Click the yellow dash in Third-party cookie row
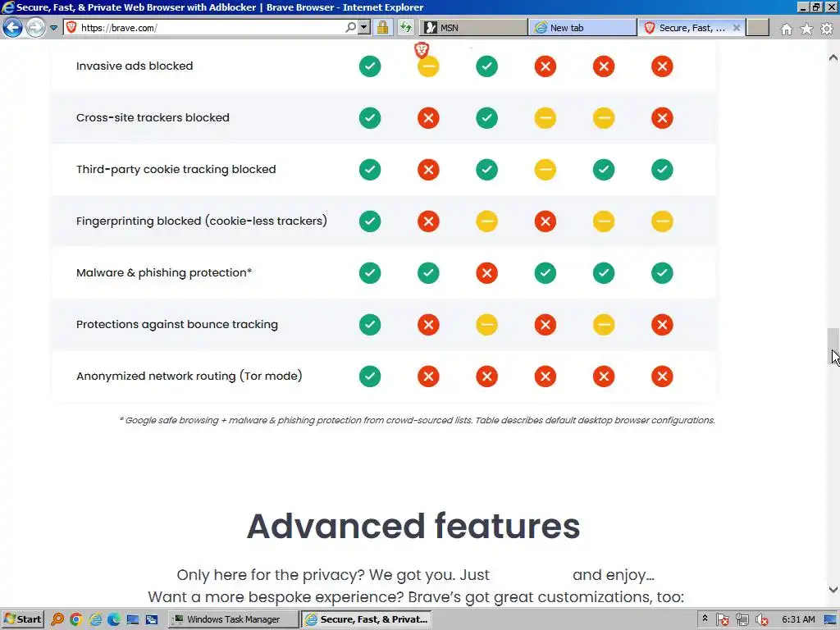The image size is (840, 630). tap(546, 170)
